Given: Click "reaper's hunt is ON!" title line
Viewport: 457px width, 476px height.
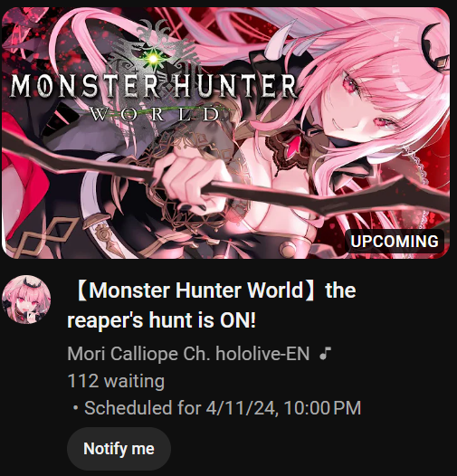Looking at the screenshot, I should pyautogui.click(x=162, y=320).
